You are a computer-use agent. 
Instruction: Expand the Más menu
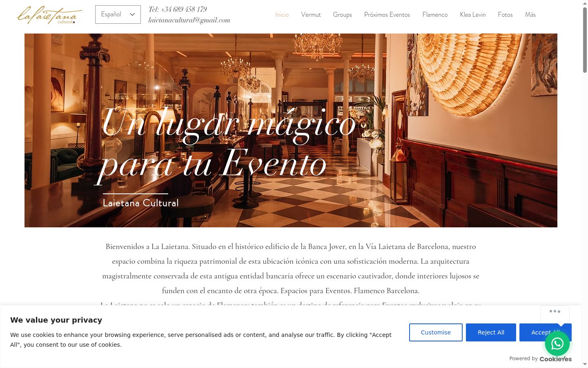click(530, 15)
